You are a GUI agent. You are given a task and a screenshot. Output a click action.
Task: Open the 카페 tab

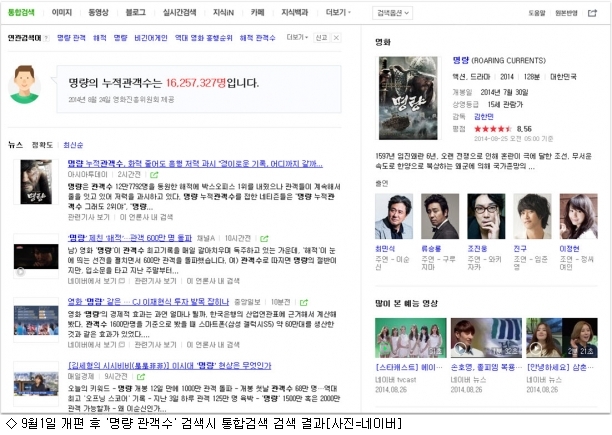point(258,12)
